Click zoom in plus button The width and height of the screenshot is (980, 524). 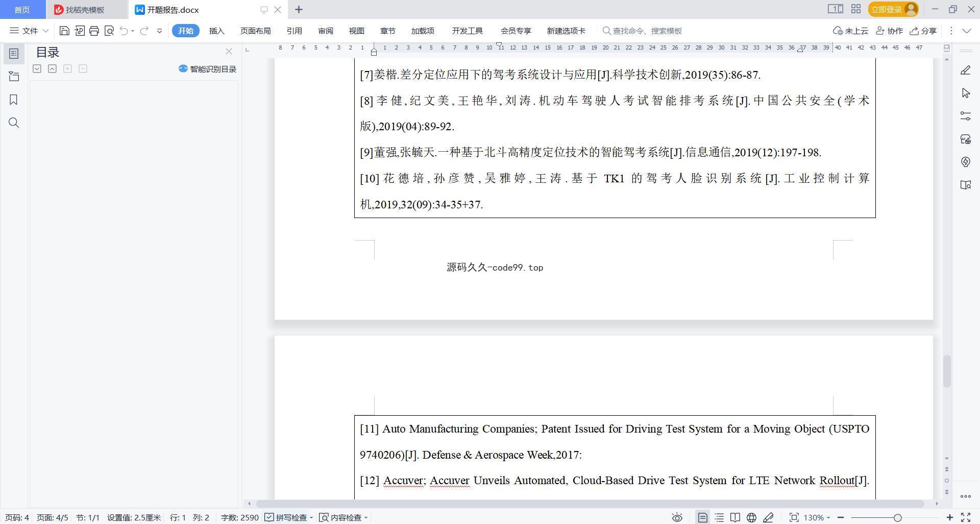click(x=950, y=517)
